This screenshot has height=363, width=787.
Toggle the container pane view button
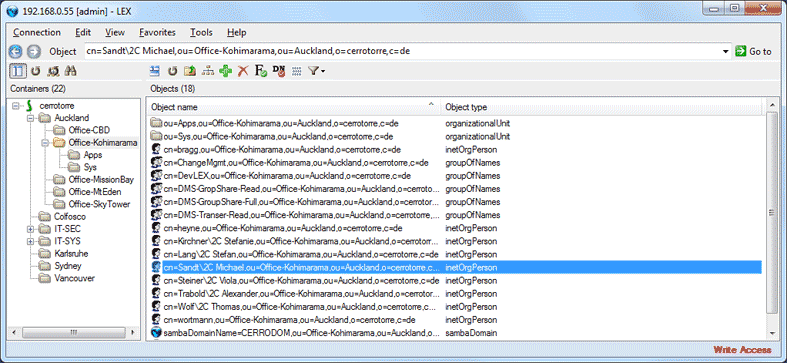click(x=18, y=71)
